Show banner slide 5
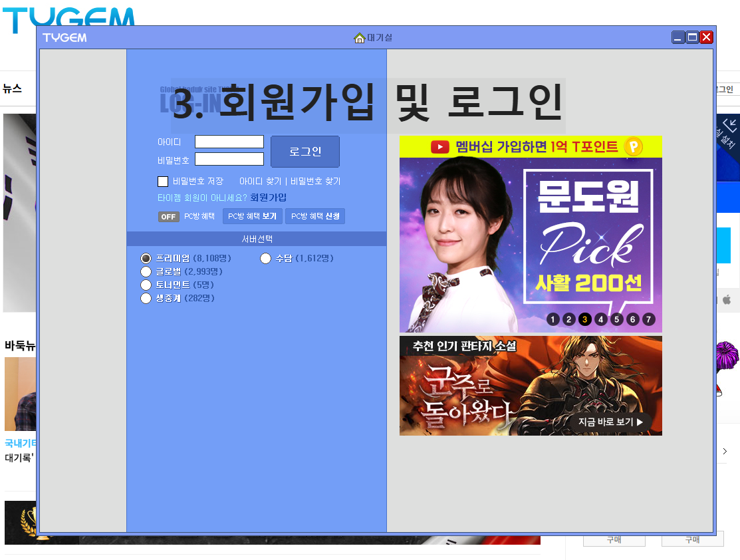The height and width of the screenshot is (560, 740). coord(617,320)
